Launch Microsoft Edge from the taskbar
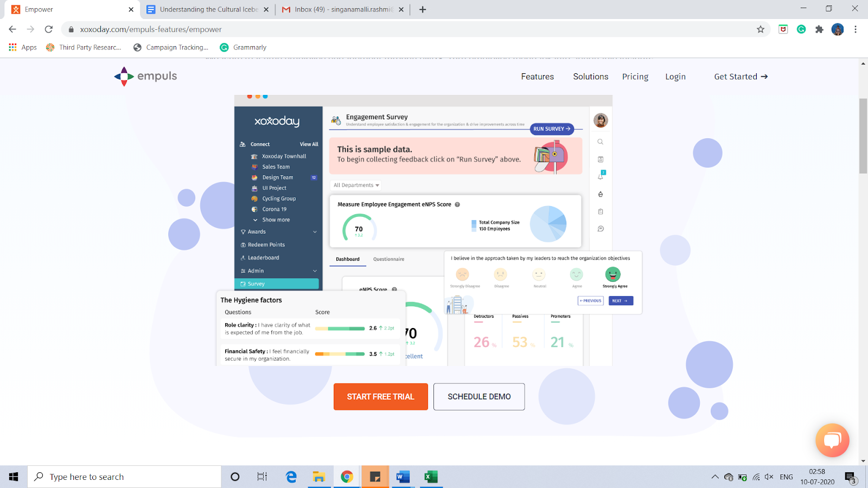The image size is (868, 488). pyautogui.click(x=291, y=477)
